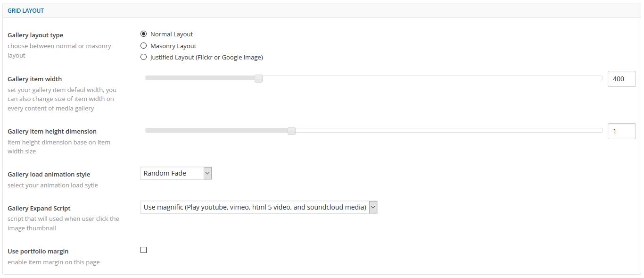Viewport: 644px width, 278px height.
Task: Click the 'select your animation load sytle' description
Action: point(53,185)
